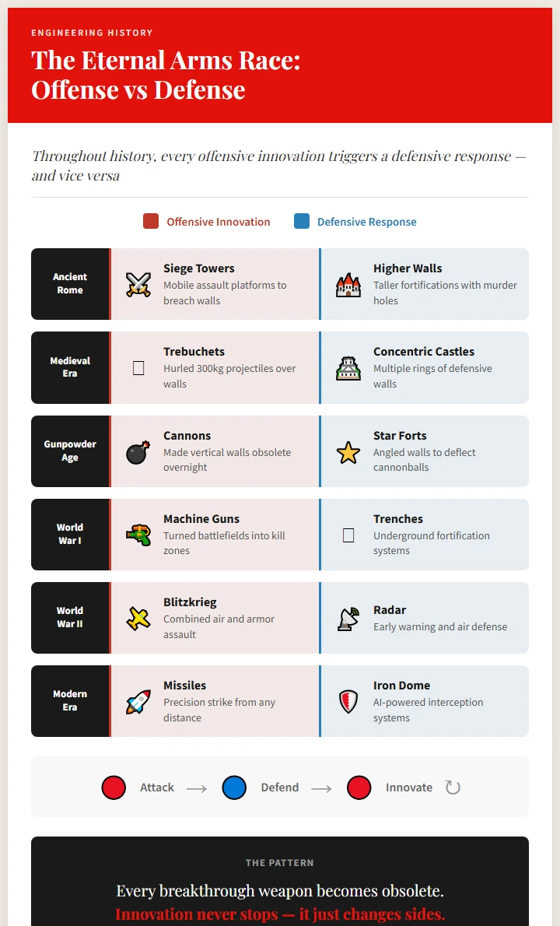Click the blue Defensive Response legend swatch

pos(302,222)
